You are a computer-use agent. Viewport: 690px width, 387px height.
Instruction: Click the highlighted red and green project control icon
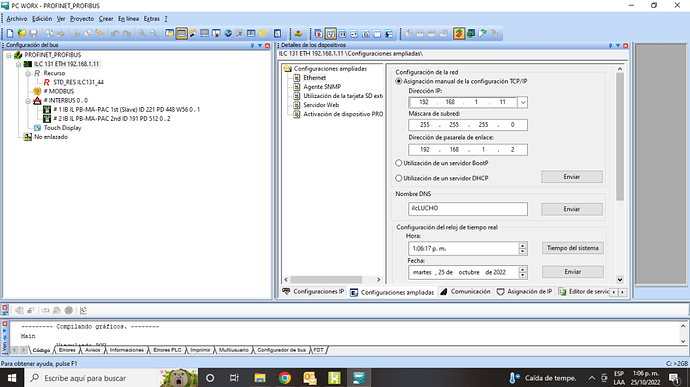(459, 33)
